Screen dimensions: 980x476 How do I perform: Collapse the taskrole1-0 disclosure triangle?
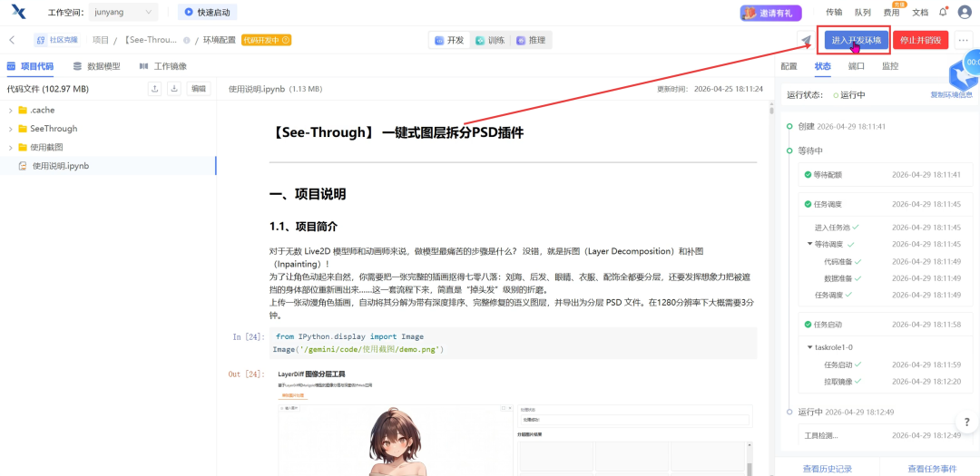(810, 346)
